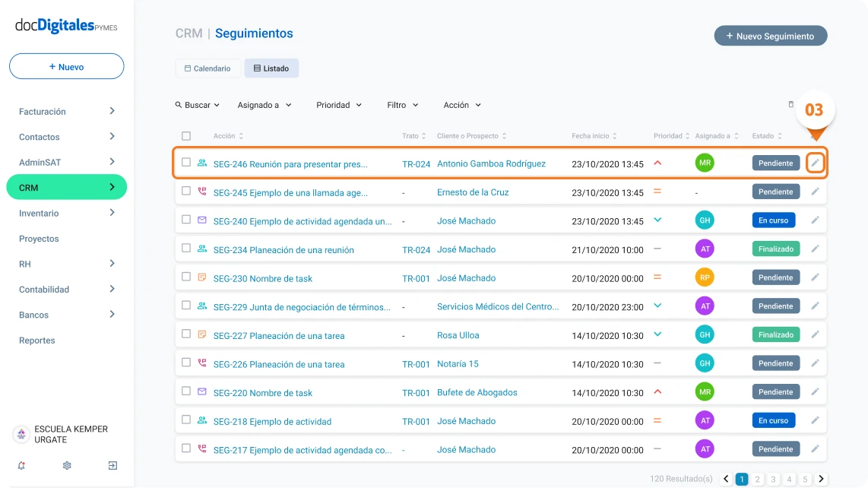
Task: Check the SEG-245 row checkbox
Action: point(186,191)
